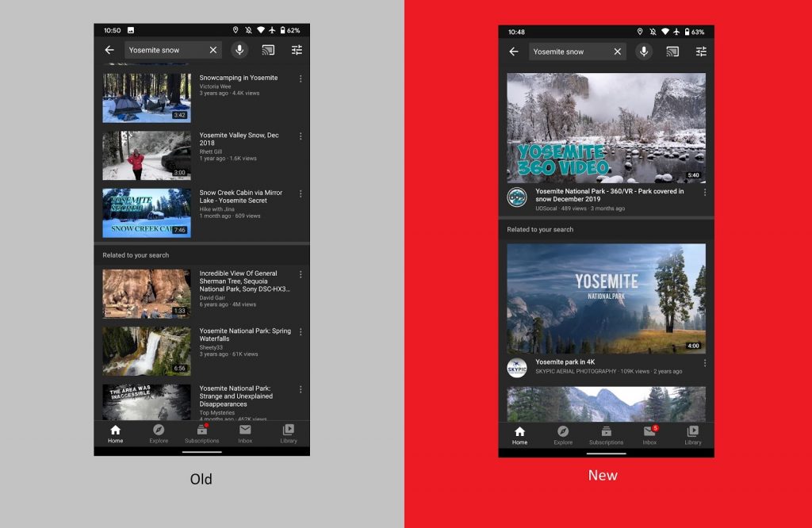Select the Explore tab in the New screen
The image size is (812, 528).
tap(563, 435)
